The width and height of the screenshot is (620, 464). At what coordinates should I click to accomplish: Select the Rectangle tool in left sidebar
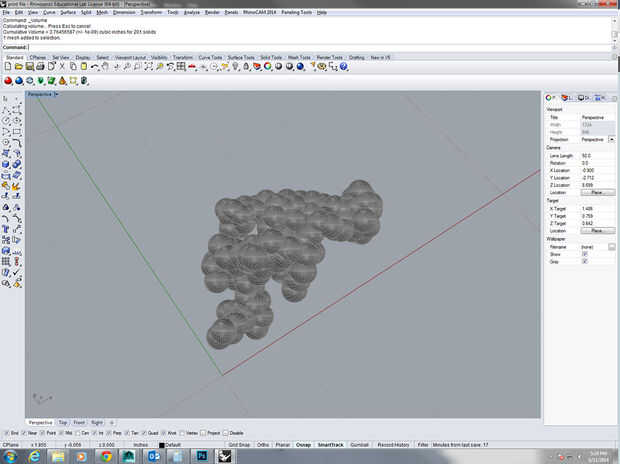17,131
